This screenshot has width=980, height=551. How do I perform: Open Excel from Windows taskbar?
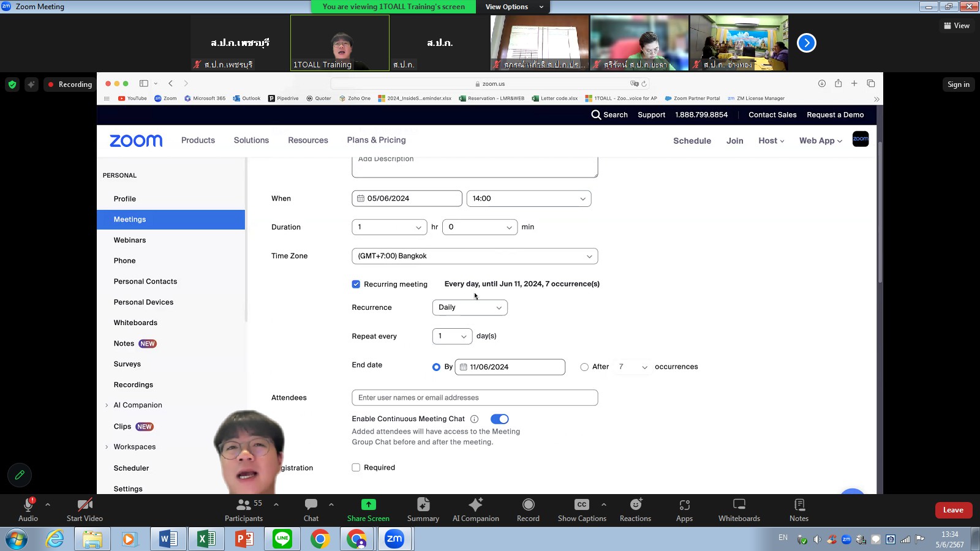click(206, 539)
